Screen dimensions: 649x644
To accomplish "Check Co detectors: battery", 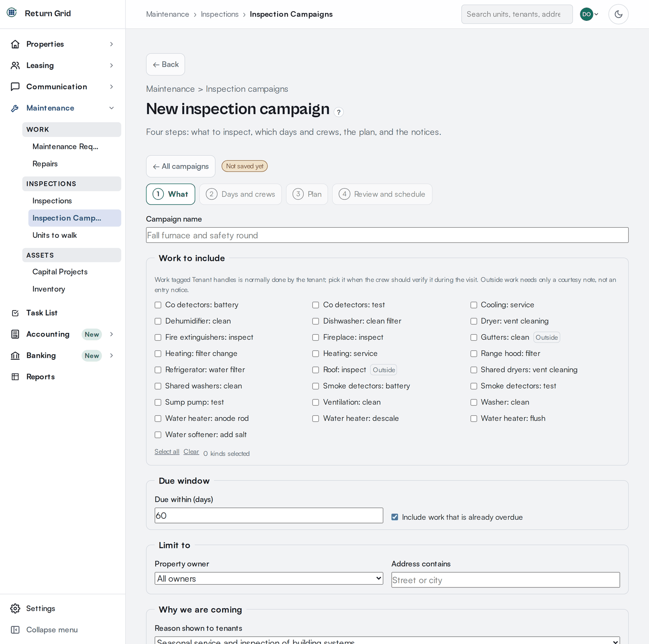I will [x=158, y=305].
